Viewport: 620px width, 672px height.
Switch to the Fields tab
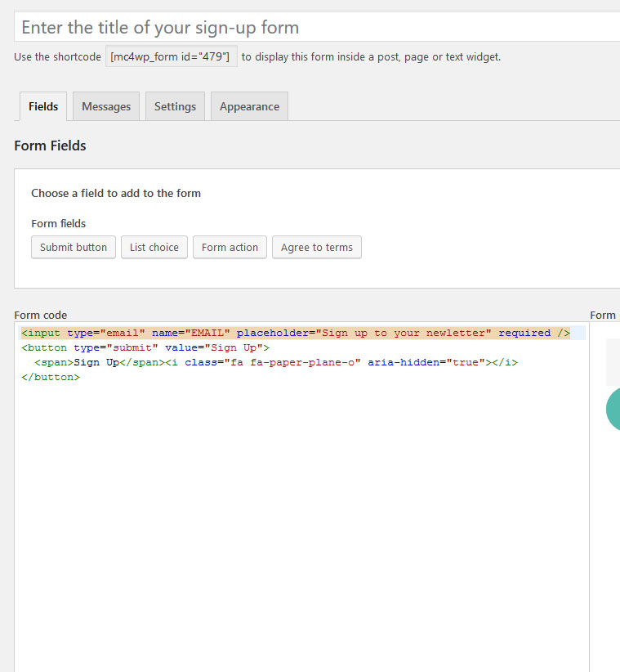[x=43, y=106]
